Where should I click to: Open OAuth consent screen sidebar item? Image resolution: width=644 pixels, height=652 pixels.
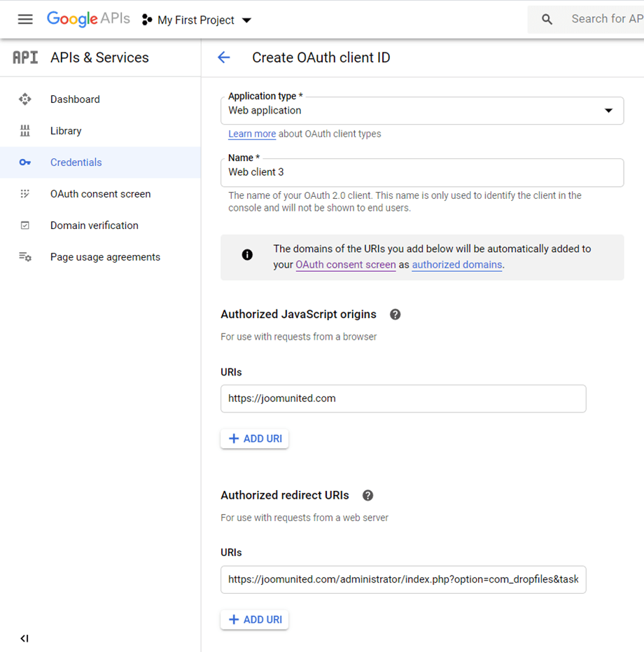(100, 194)
